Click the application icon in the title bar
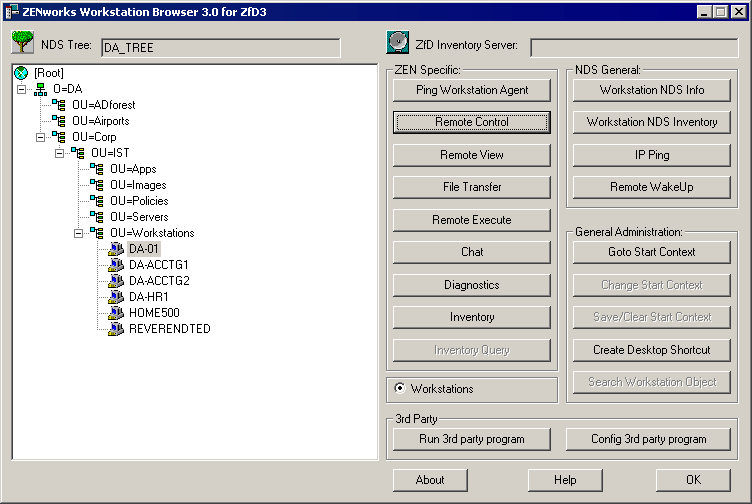This screenshot has width=752, height=504. click(12, 12)
